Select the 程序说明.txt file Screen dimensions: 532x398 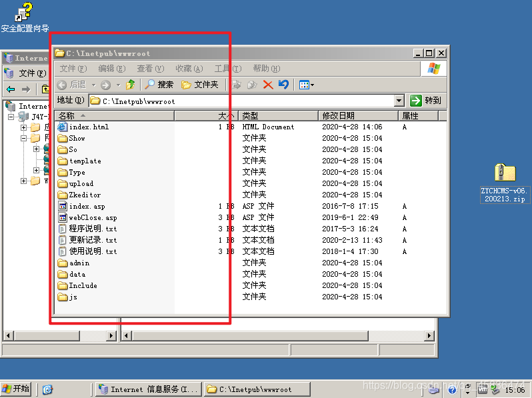(x=87, y=229)
